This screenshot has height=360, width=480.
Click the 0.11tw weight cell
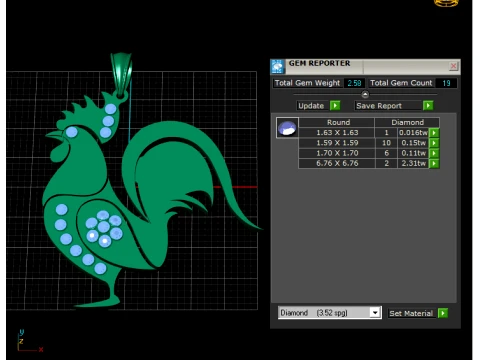(x=413, y=153)
